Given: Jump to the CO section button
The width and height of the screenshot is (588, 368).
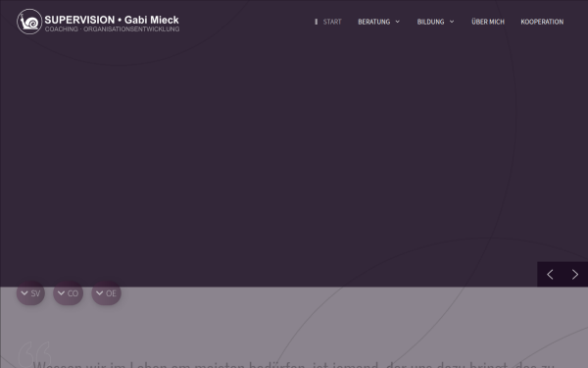Looking at the screenshot, I should click(68, 292).
